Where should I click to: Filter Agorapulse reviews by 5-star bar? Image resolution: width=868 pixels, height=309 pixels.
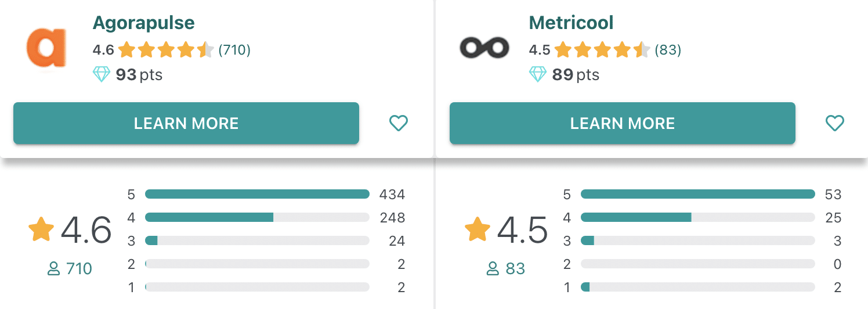click(x=257, y=194)
